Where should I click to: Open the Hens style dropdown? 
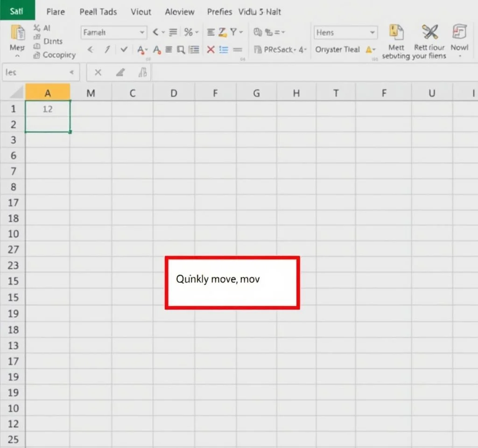345,32
